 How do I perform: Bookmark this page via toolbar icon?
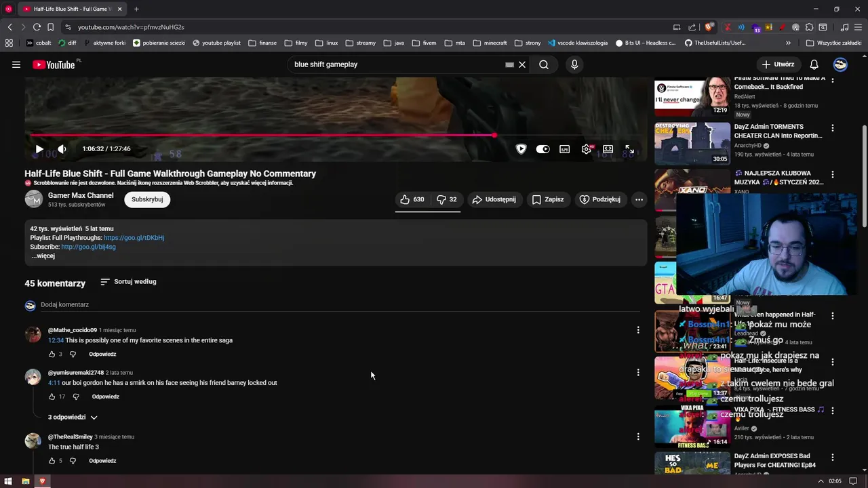(x=50, y=27)
